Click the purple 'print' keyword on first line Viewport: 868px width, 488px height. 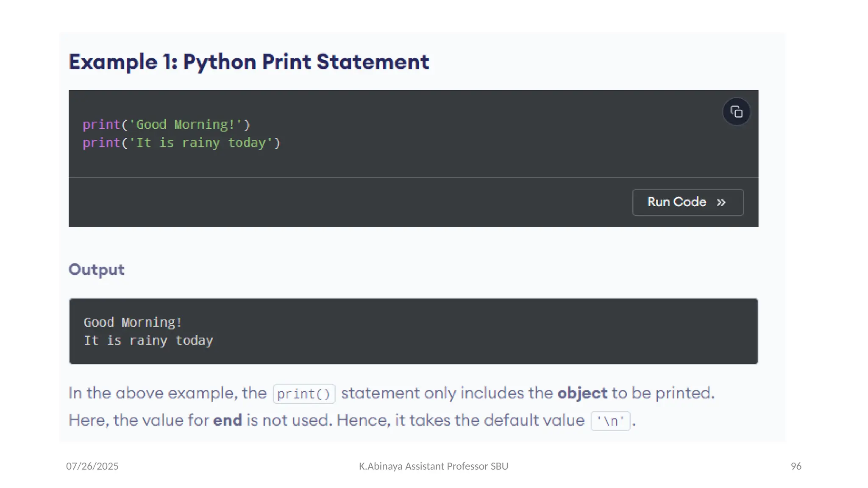coord(101,125)
